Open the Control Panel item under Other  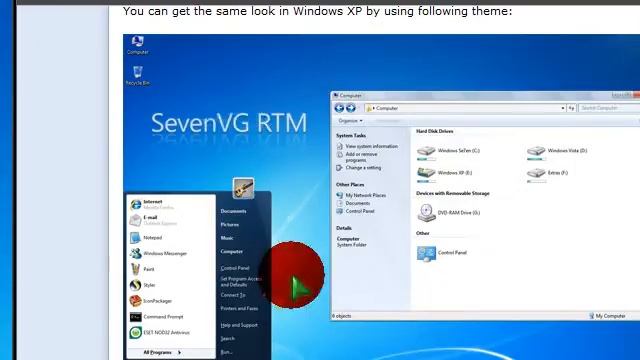(441, 253)
